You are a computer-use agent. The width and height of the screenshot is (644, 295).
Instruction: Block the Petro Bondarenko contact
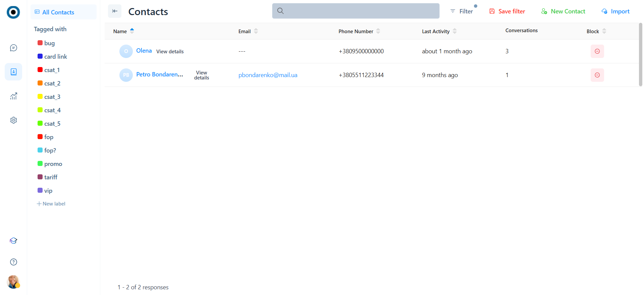(597, 75)
